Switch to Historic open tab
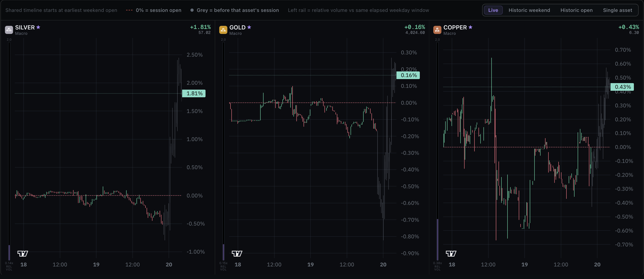Screen dimensions: 644x279 click(577, 10)
